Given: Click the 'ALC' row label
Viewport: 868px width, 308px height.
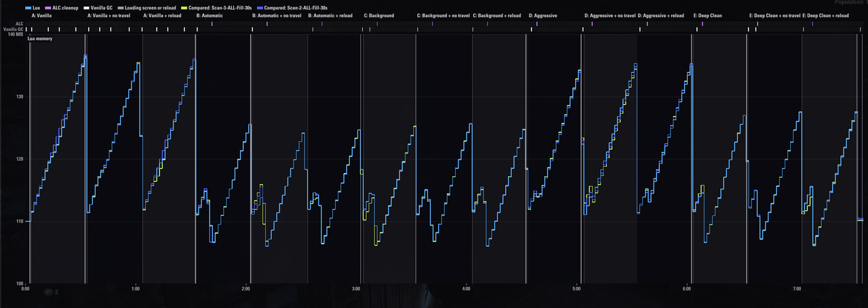Looking at the screenshot, I should tap(19, 24).
